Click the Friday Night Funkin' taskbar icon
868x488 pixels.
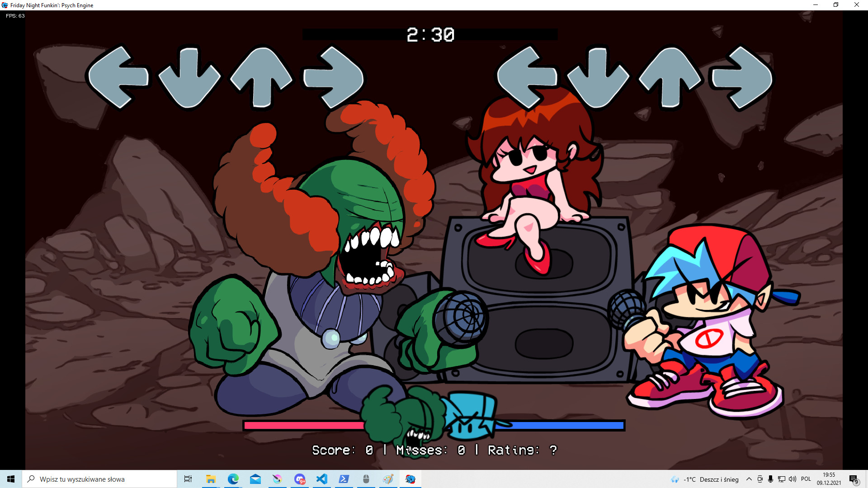410,479
